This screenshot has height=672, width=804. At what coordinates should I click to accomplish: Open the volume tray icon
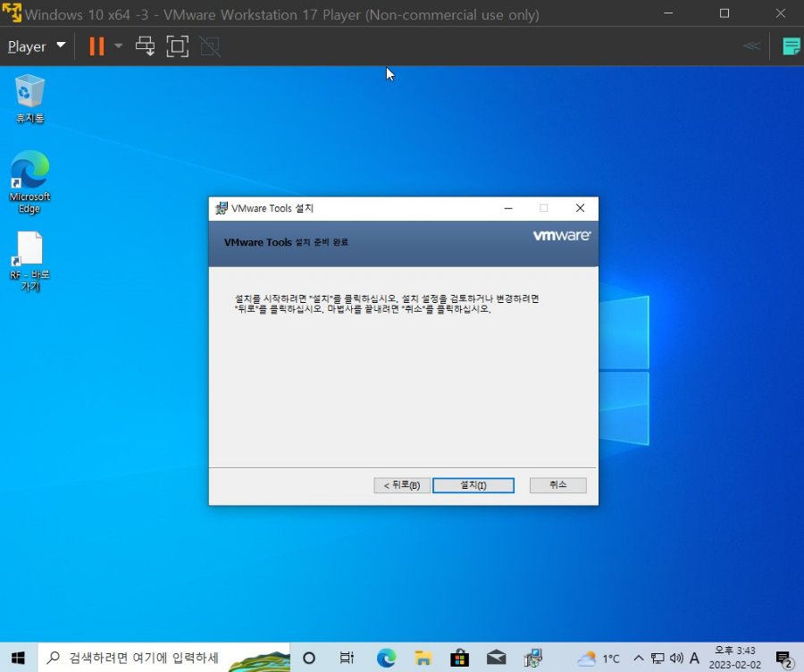676,658
